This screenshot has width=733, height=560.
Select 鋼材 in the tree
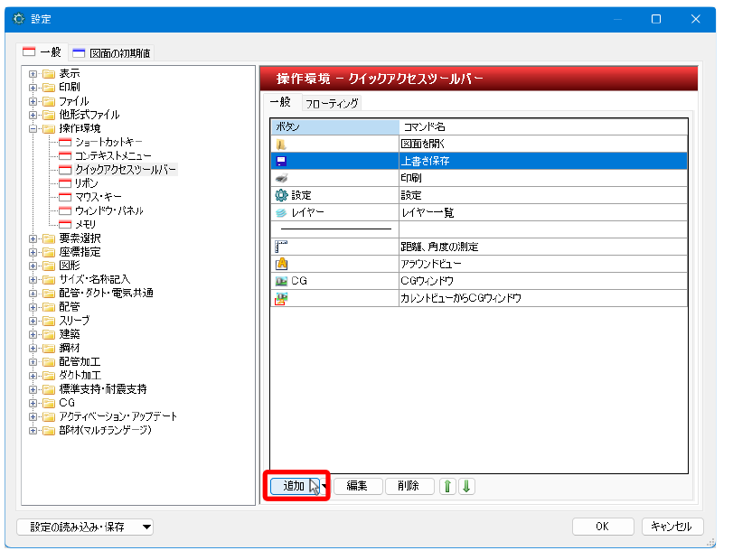click(70, 349)
